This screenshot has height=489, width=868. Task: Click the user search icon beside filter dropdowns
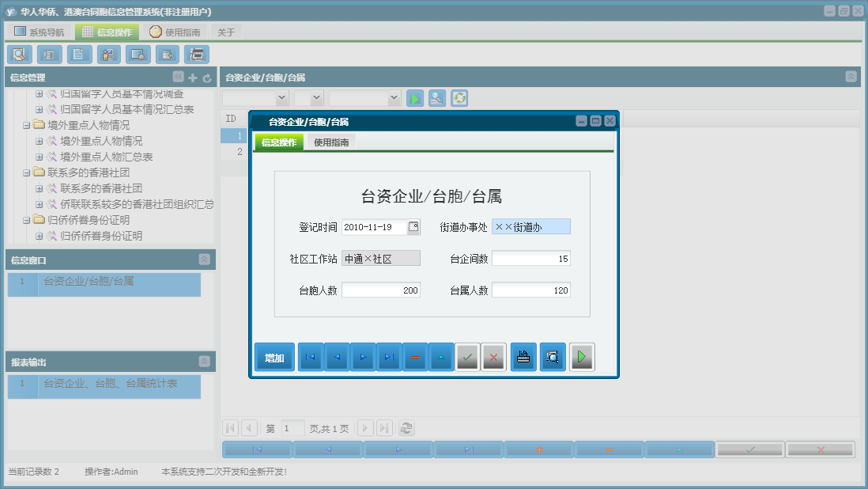pyautogui.click(x=437, y=99)
